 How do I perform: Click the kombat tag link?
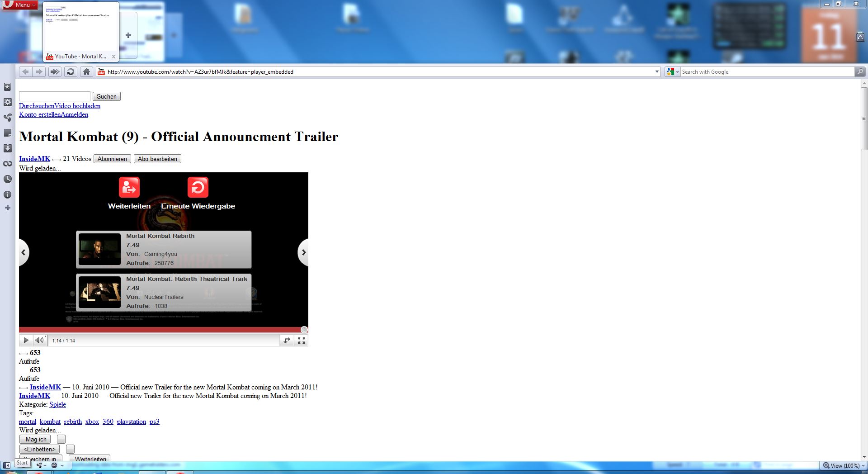pyautogui.click(x=50, y=422)
